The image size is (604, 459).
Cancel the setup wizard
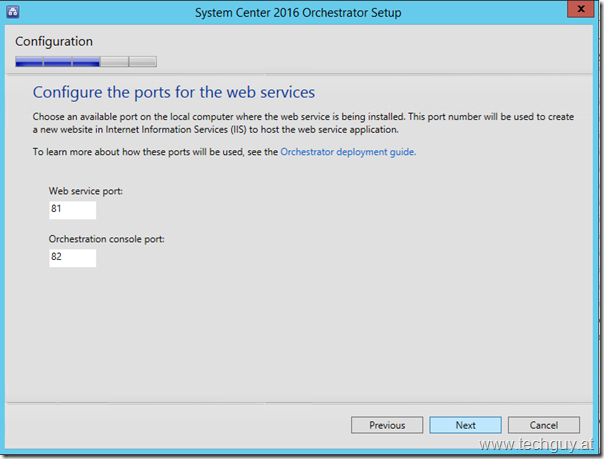pyautogui.click(x=544, y=425)
